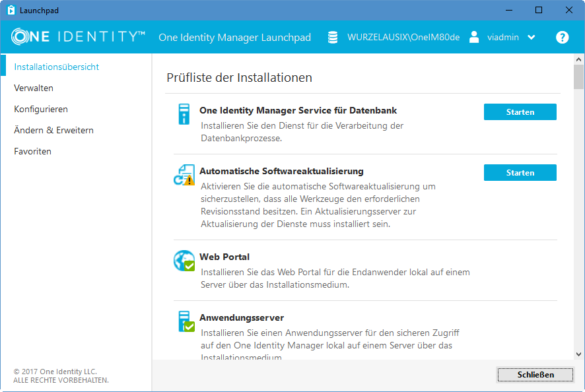Viewport: 585px width, 392px height.
Task: Click the Datenbank service server icon
Action: (x=184, y=114)
